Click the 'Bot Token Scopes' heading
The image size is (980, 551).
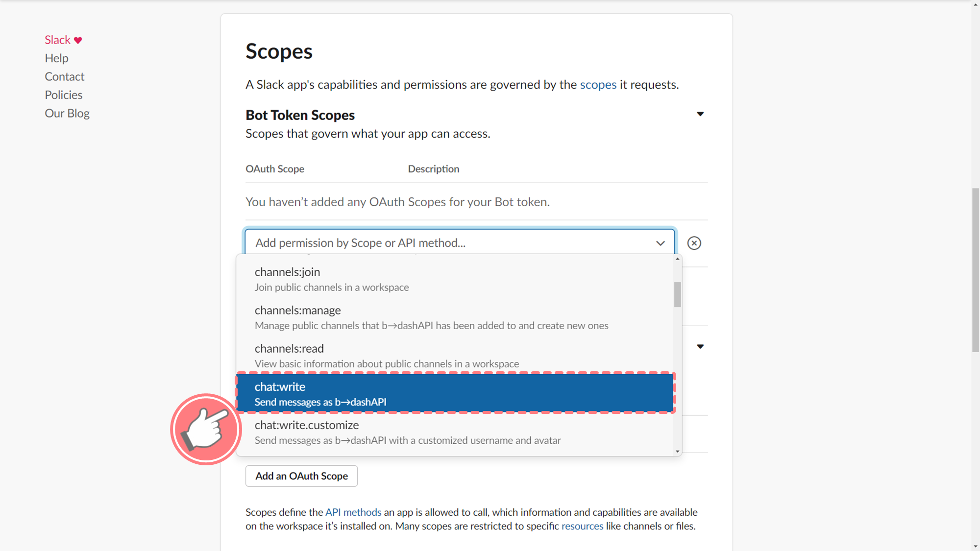pos(300,115)
